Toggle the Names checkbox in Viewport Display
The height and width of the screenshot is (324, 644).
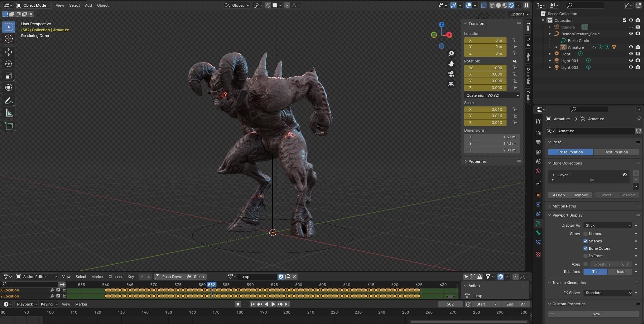586,234
